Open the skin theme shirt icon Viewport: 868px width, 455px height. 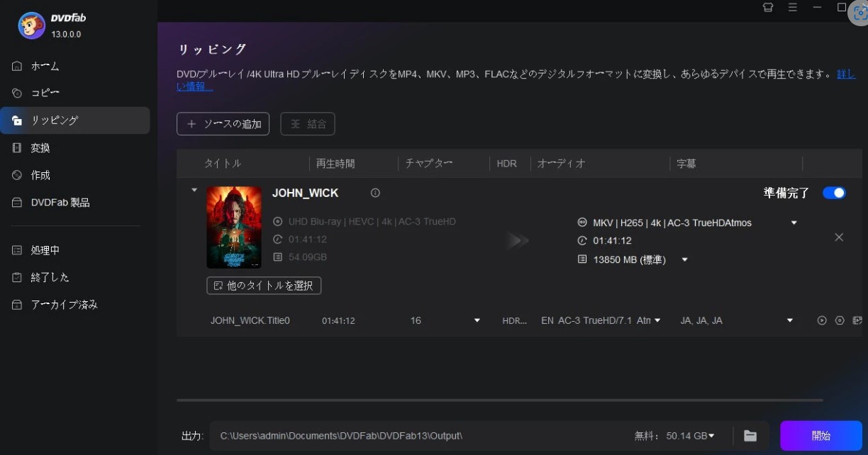tap(767, 7)
